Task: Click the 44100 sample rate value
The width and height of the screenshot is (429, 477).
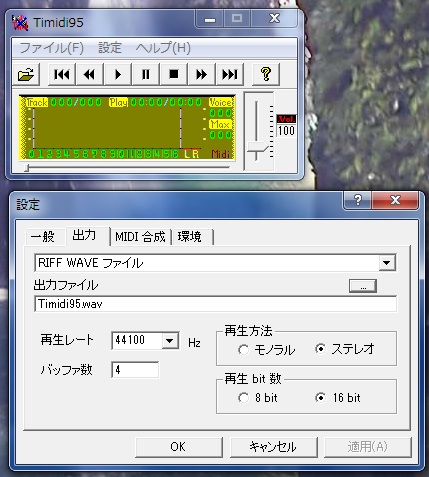Action: [130, 340]
